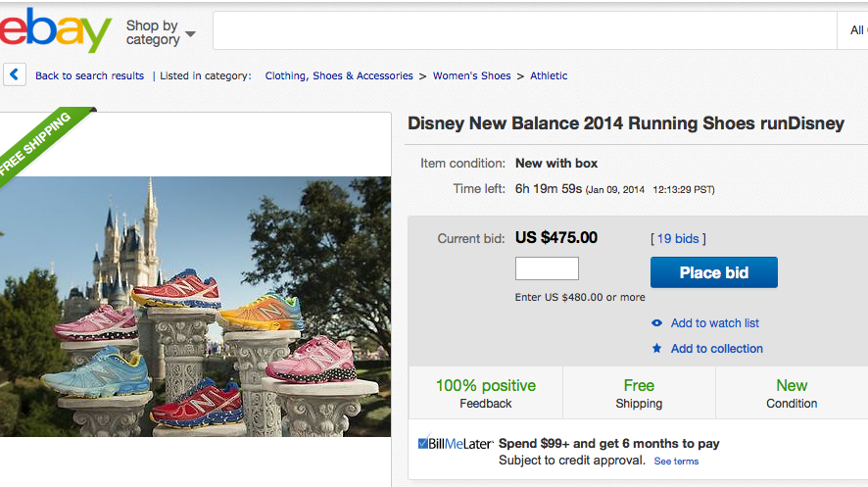The image size is (868, 487).
Task: Click the New Condition tile
Action: (x=792, y=393)
